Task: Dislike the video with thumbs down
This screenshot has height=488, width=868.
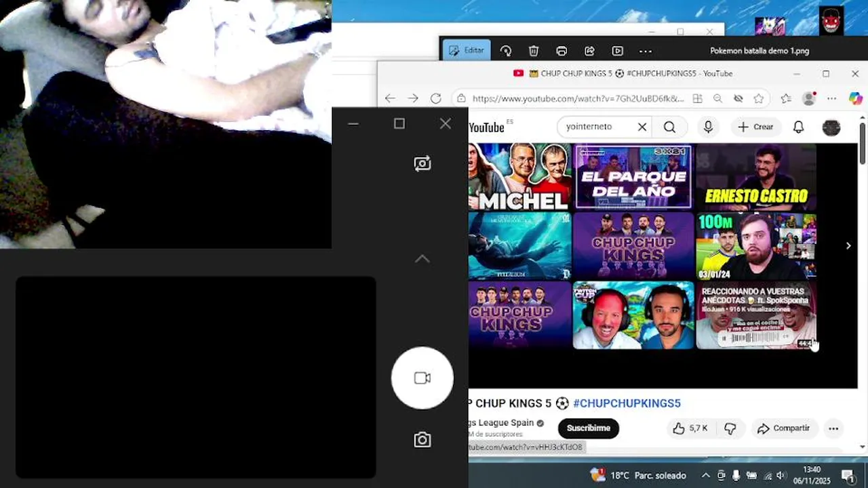Action: click(730, 428)
